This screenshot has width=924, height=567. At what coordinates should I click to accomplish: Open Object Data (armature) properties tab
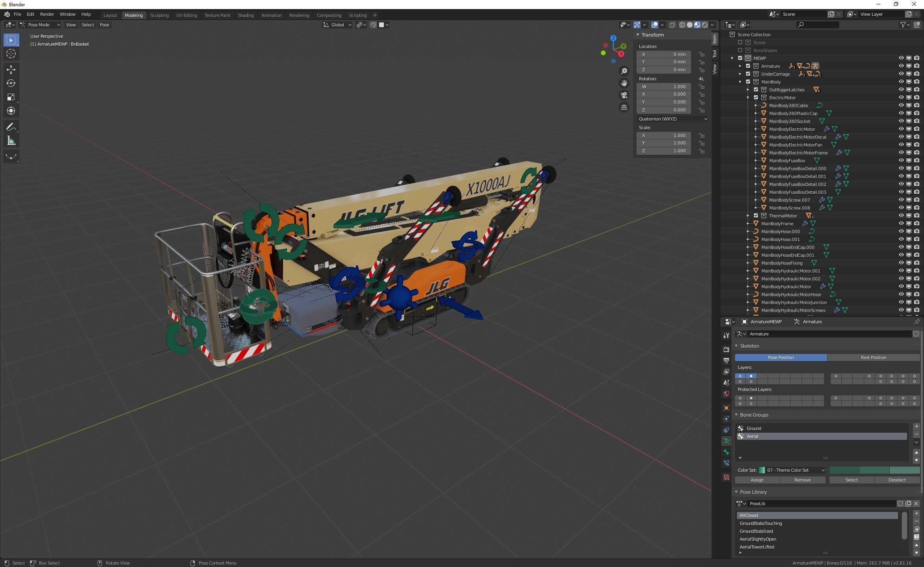[x=726, y=441]
